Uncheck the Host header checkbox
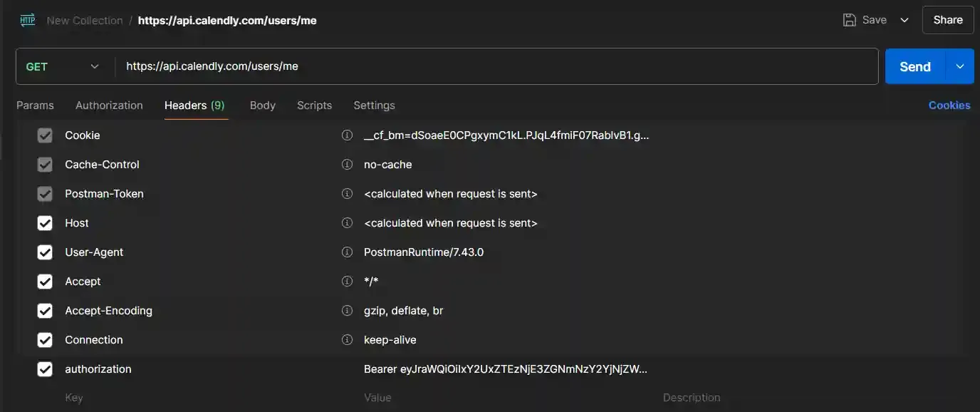 pyautogui.click(x=45, y=223)
